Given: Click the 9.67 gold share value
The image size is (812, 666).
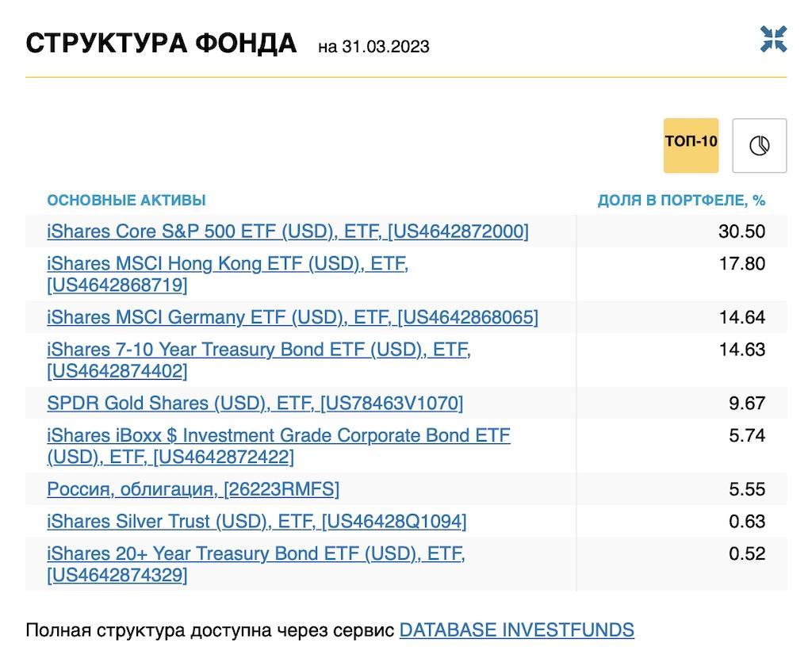Looking at the screenshot, I should pos(747,404).
